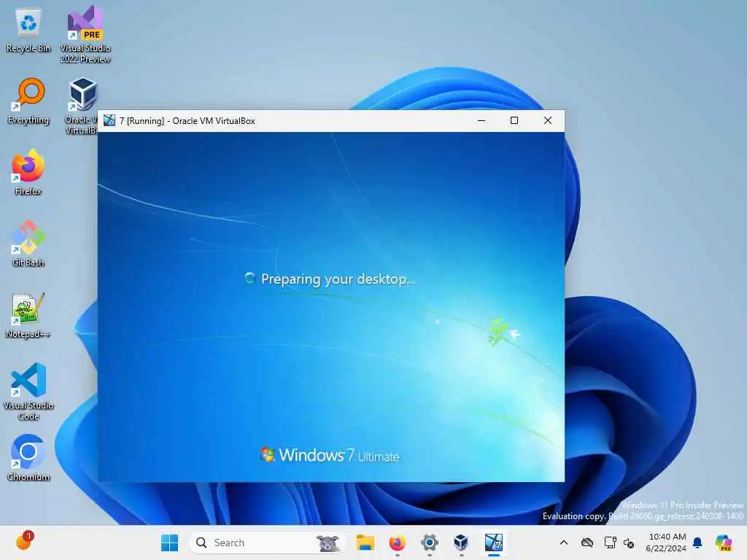The width and height of the screenshot is (747, 560).
Task: Open the Recycle Bin desktop icon
Action: coord(28,29)
